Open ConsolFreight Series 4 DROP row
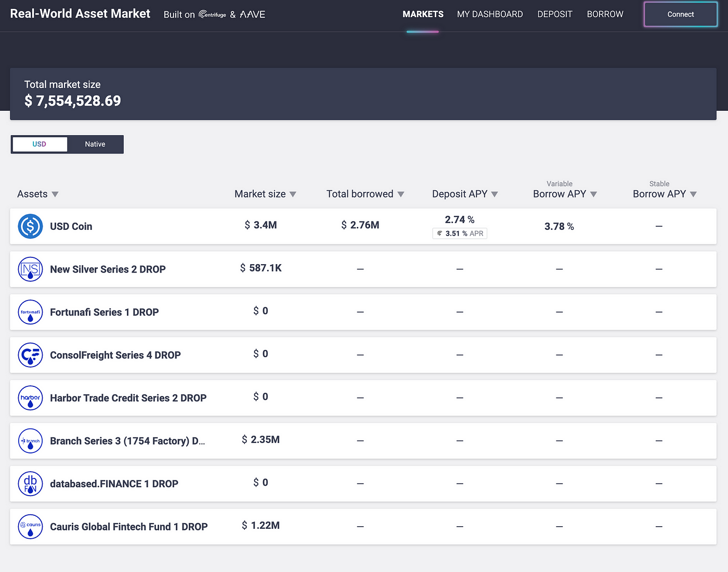This screenshot has width=728, height=572. click(x=363, y=355)
